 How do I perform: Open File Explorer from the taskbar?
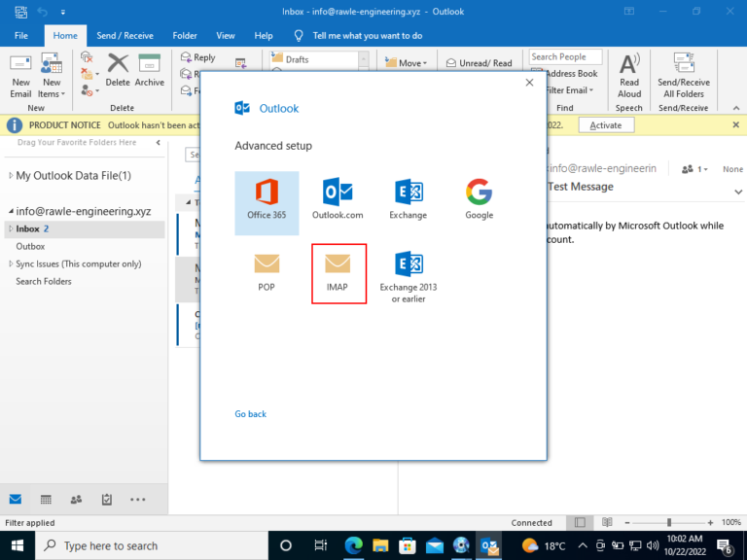click(380, 545)
